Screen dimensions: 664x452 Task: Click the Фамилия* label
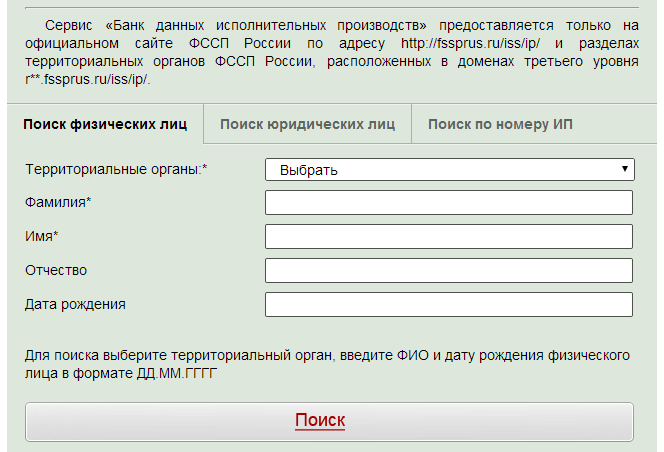tap(58, 202)
